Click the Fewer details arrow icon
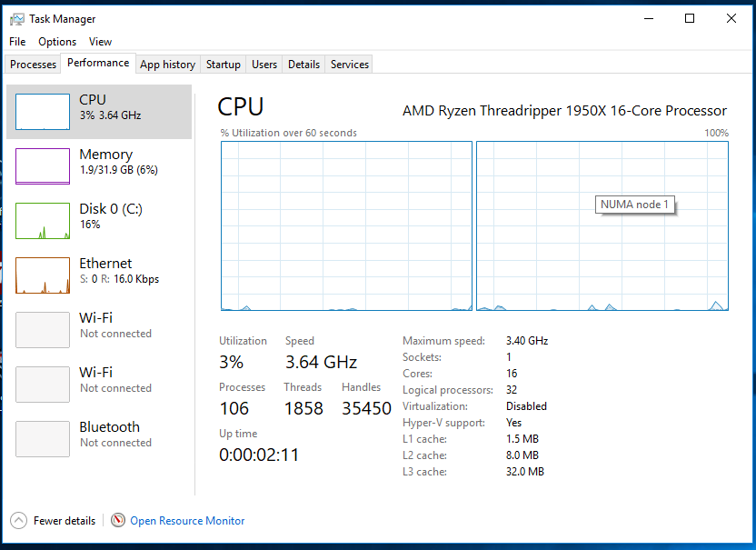This screenshot has width=756, height=550. [18, 521]
